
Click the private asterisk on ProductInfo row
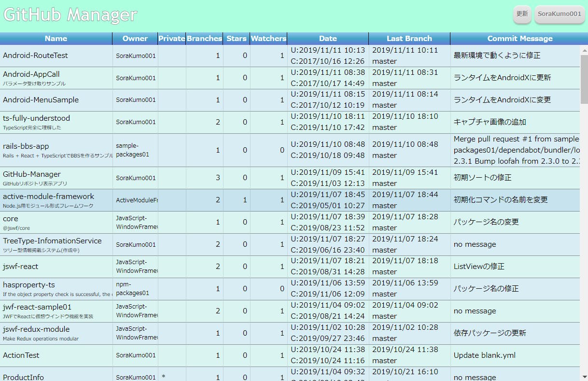tap(163, 377)
